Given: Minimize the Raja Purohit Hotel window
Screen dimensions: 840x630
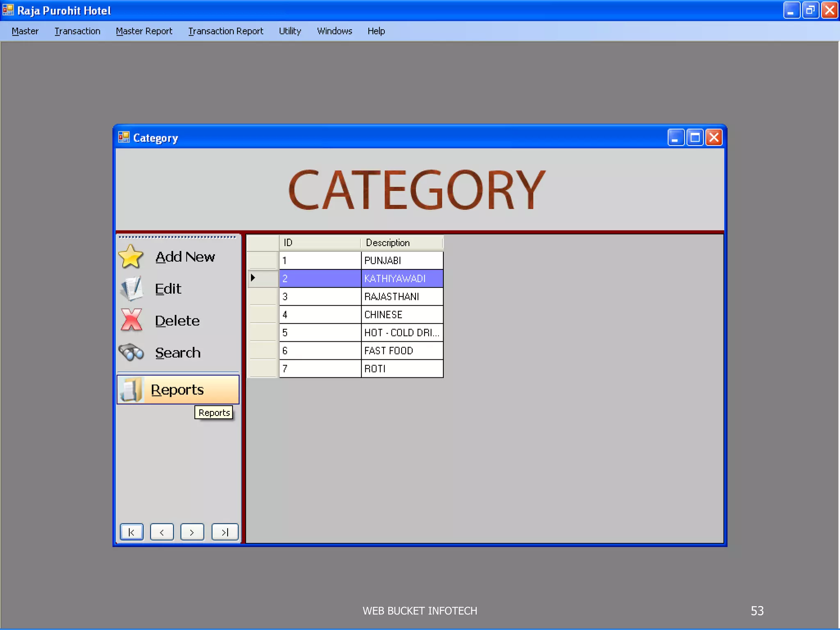Looking at the screenshot, I should click(792, 10).
